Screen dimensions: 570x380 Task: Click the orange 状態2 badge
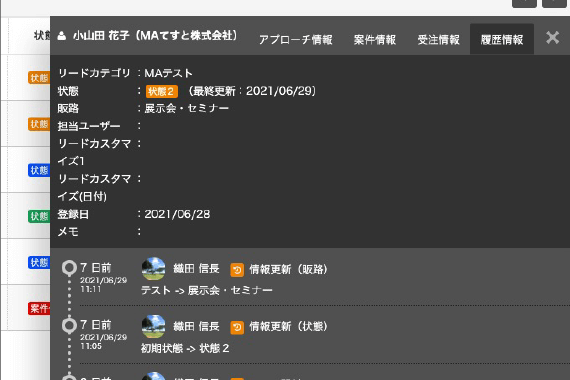(162, 91)
